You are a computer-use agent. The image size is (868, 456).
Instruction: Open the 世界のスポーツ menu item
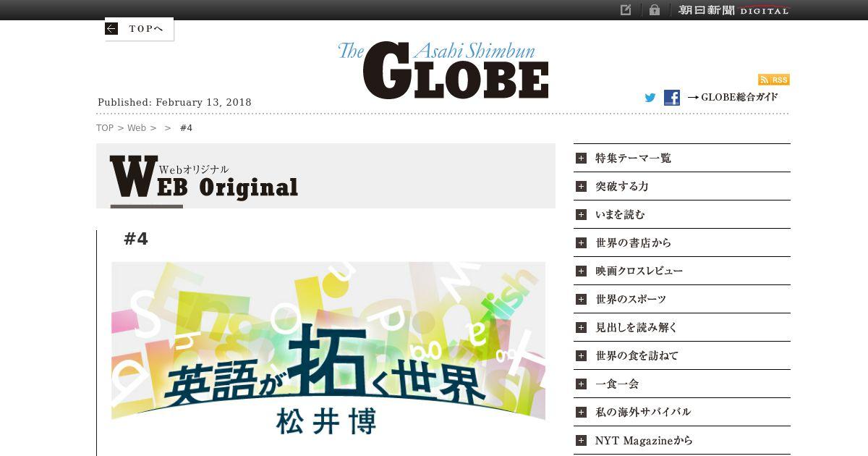pyautogui.click(x=682, y=300)
